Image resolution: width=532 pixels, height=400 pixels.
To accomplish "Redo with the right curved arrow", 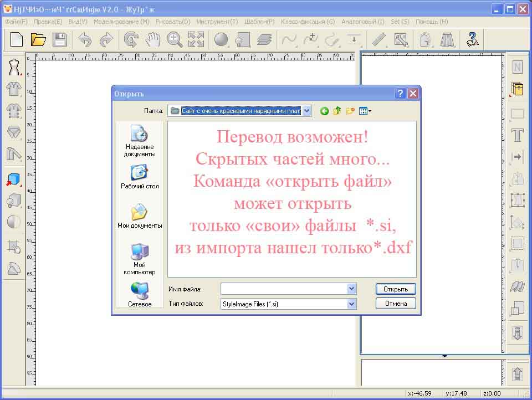I will 106,39.
